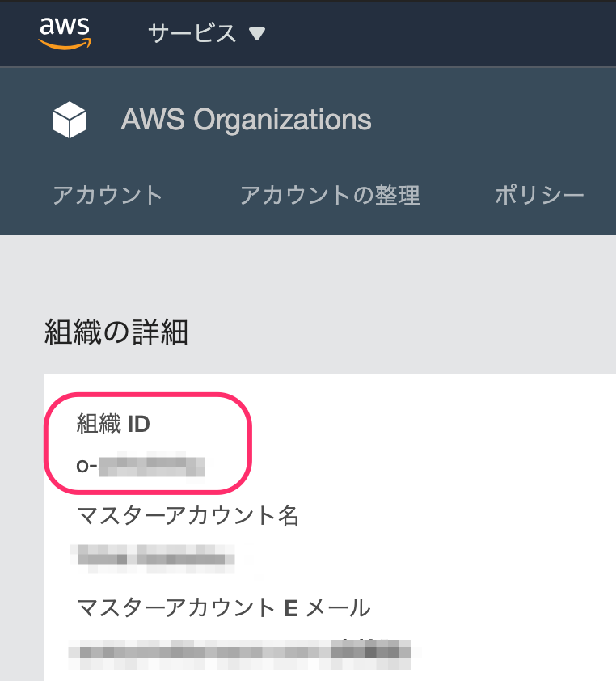616x681 pixels.
Task: Click the blurred master account name value
Action: pos(152,559)
